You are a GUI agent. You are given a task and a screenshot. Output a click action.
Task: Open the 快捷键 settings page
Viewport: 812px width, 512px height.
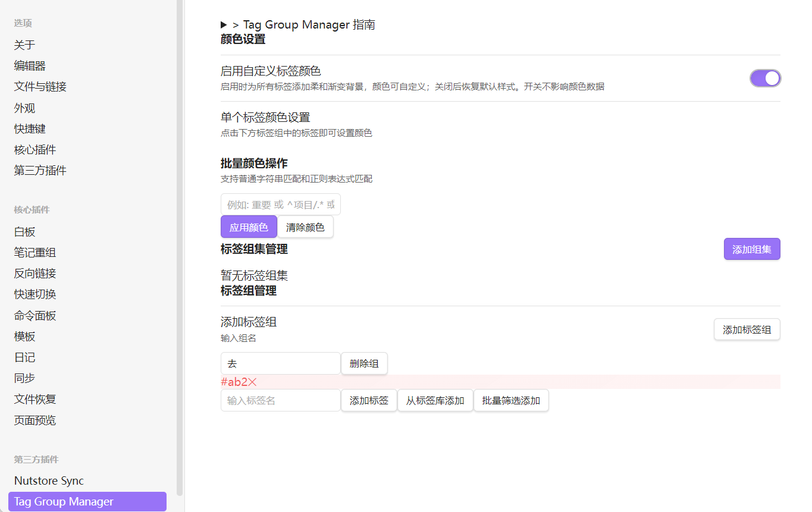click(30, 129)
